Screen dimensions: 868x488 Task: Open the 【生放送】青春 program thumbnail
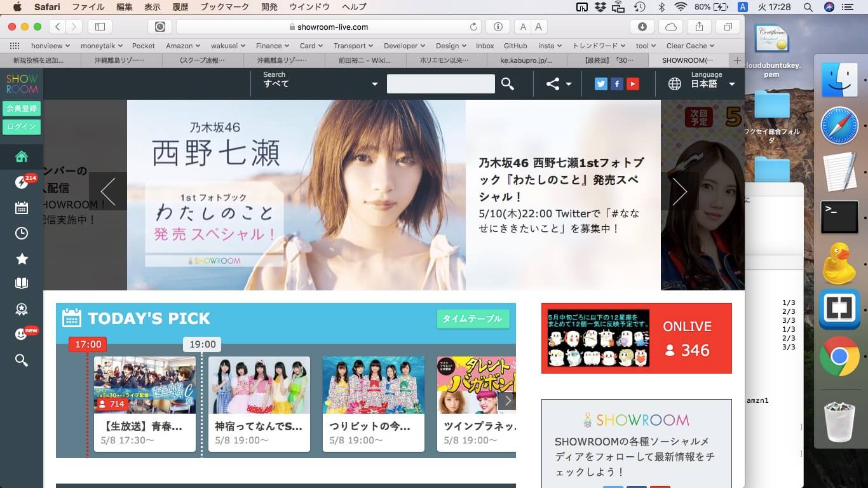(x=145, y=384)
